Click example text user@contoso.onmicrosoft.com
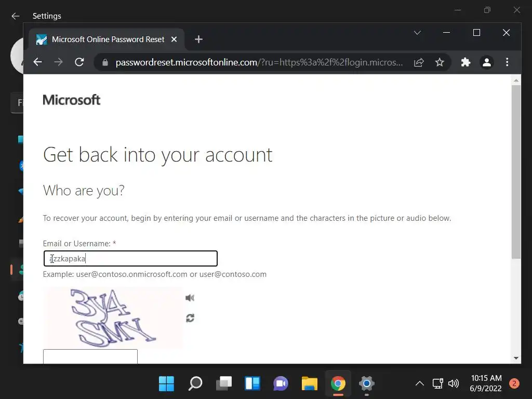The image size is (532, 399). tap(131, 274)
